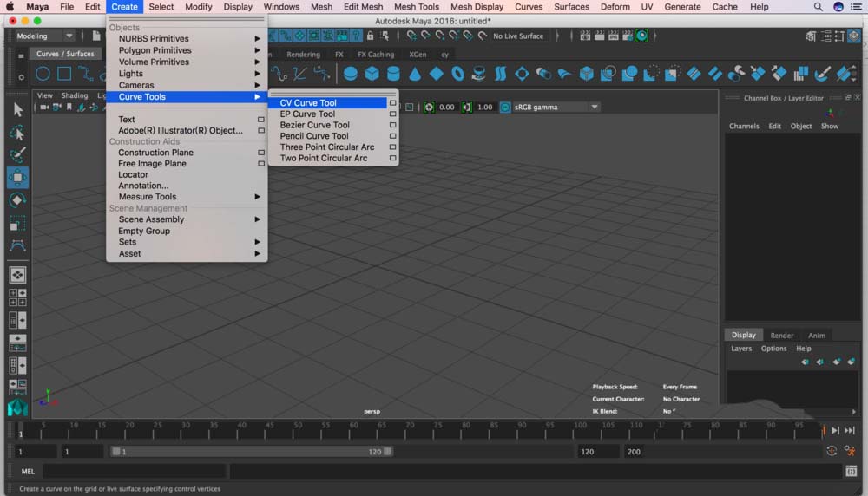Select the arrow Select tool in toolbox
The width and height of the screenshot is (868, 496).
[17, 110]
